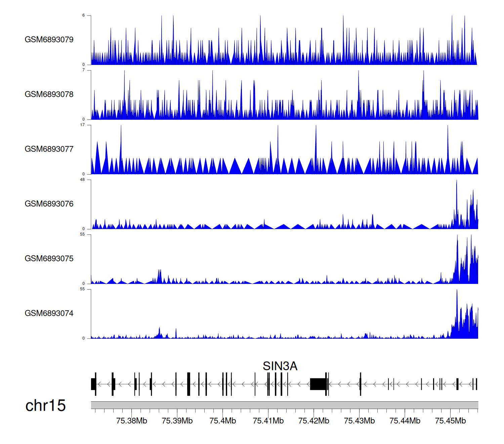Click the y-axis maximum value 48
This screenshot has height=444, width=504.
pos(82,180)
